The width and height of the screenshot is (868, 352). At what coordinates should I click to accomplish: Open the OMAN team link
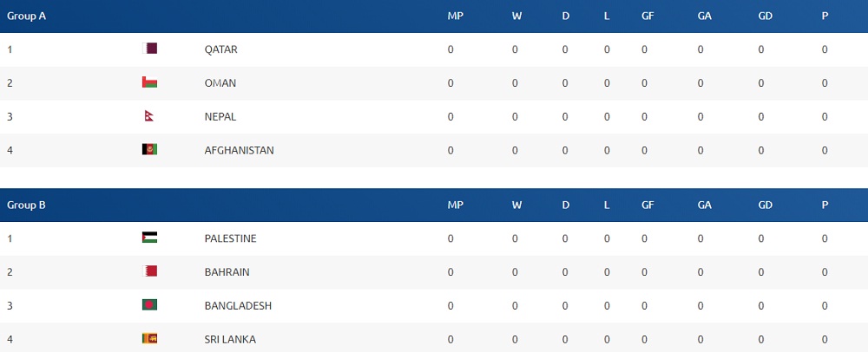220,83
